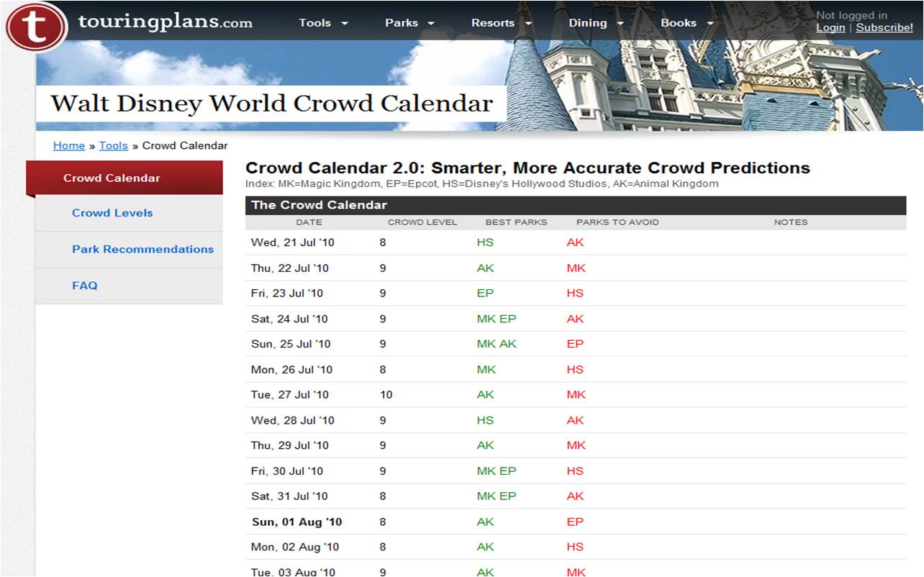The image size is (924, 577).
Task: Click park to avoid HS for Fri, 23 Jul
Action: click(x=575, y=294)
